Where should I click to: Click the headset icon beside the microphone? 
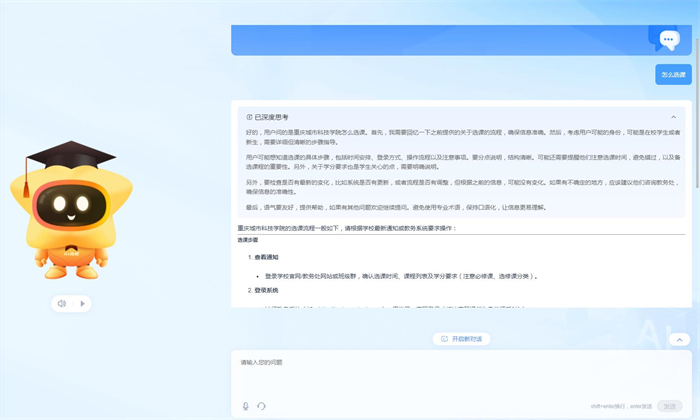click(x=261, y=406)
